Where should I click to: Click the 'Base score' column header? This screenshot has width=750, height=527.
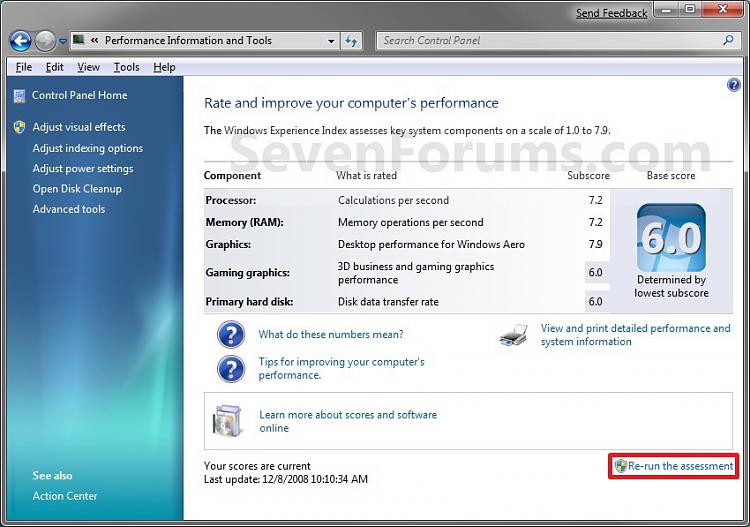(x=671, y=176)
